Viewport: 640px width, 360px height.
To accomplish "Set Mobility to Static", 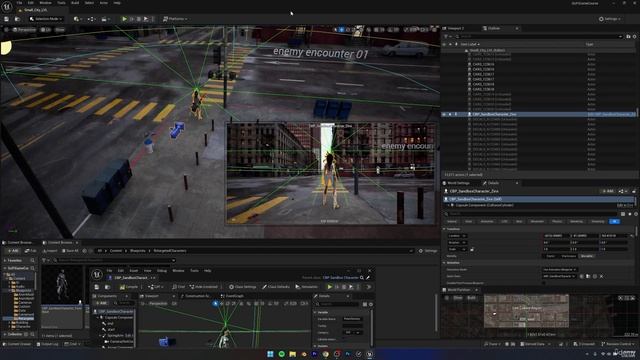I will click(x=551, y=256).
